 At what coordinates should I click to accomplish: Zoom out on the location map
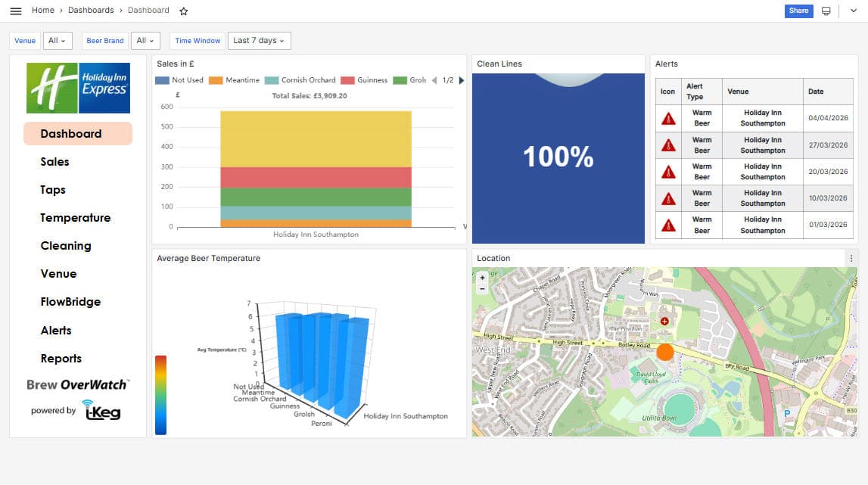coord(482,289)
